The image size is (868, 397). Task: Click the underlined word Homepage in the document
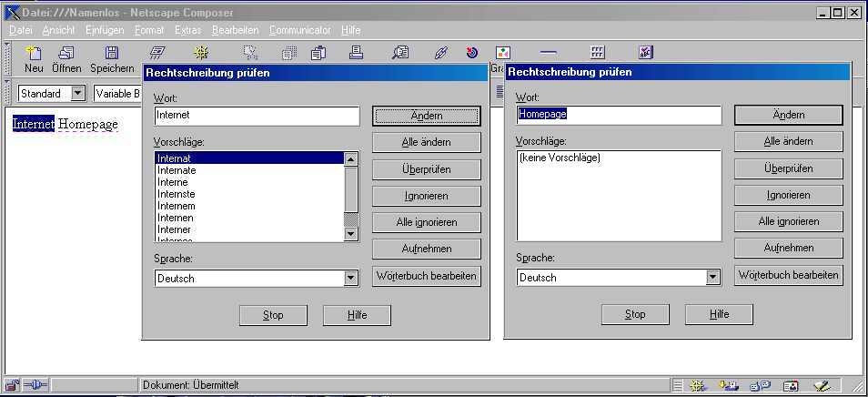[x=88, y=124]
